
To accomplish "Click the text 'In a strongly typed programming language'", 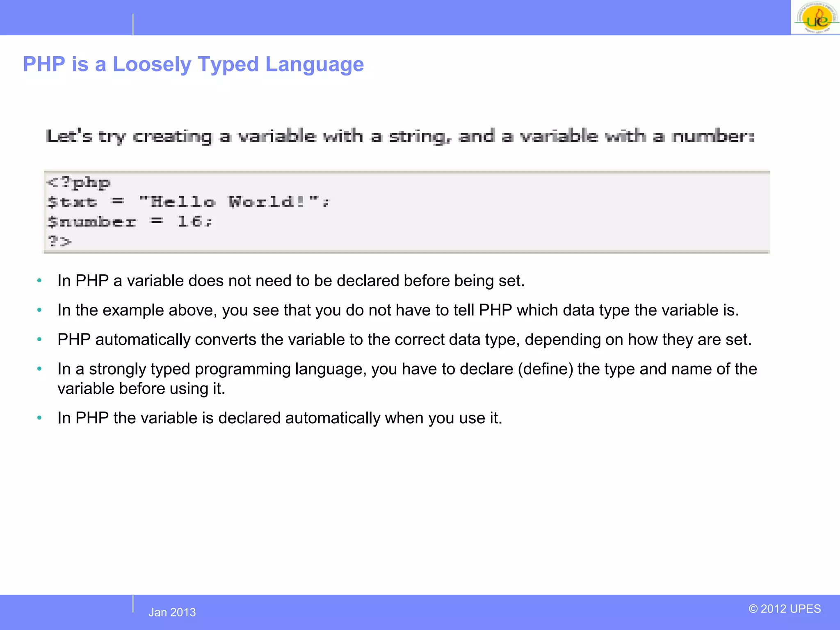I will (x=211, y=369).
